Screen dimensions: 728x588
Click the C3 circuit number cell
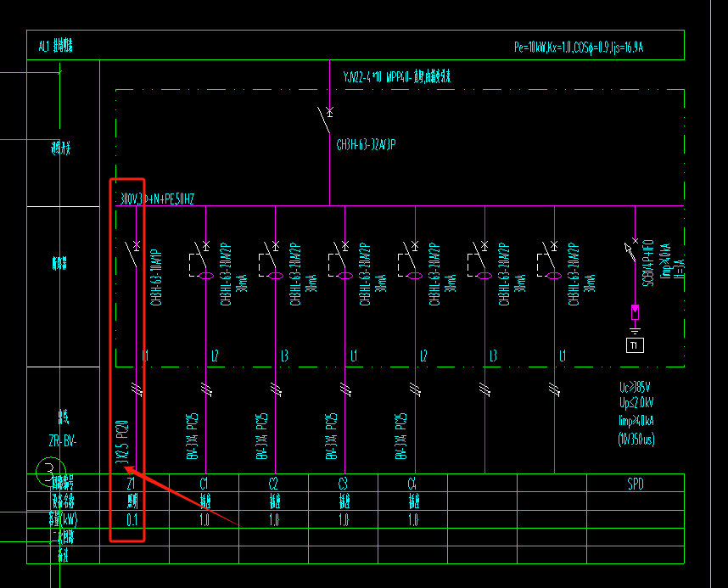coord(343,484)
